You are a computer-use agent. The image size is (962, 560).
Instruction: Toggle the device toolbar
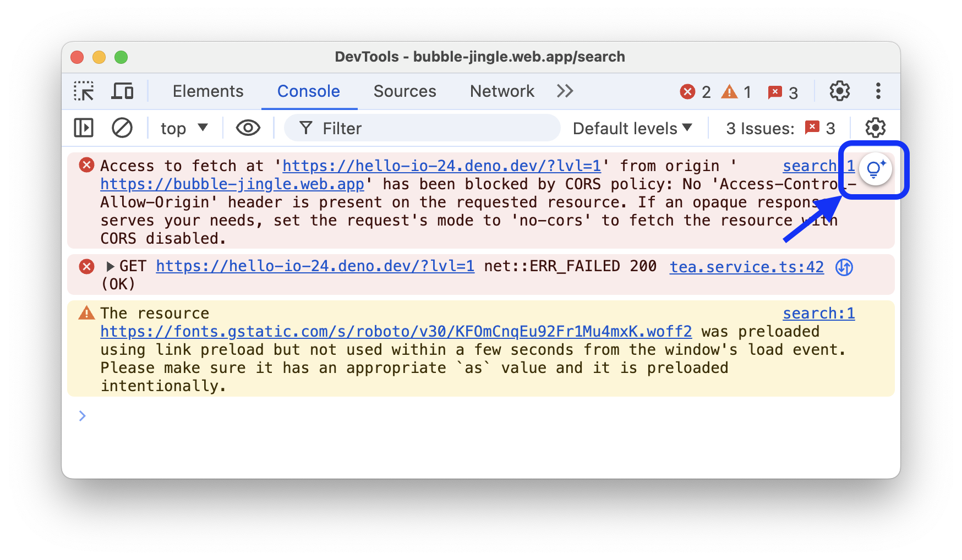coord(122,91)
